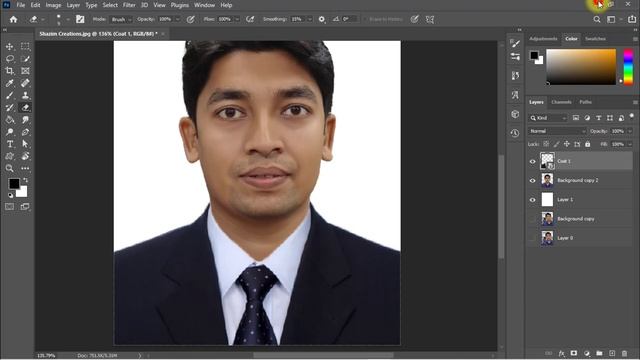Select the Paint Bucket tool
Viewport: 640px width, 360px height.
click(9, 120)
